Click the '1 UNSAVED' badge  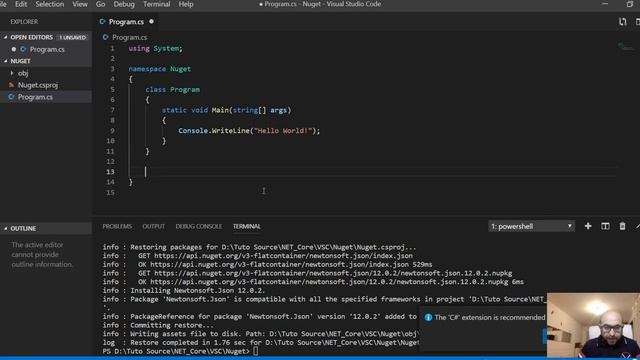[x=72, y=38]
